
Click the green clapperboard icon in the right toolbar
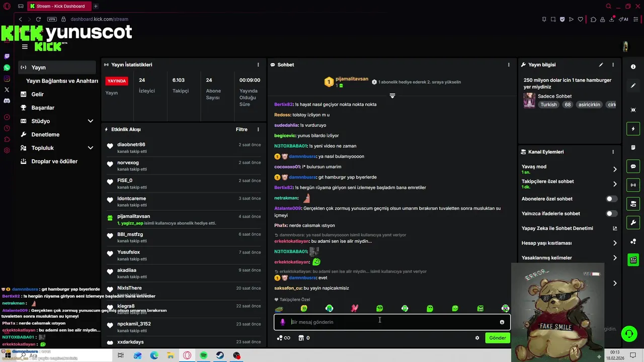(633, 260)
